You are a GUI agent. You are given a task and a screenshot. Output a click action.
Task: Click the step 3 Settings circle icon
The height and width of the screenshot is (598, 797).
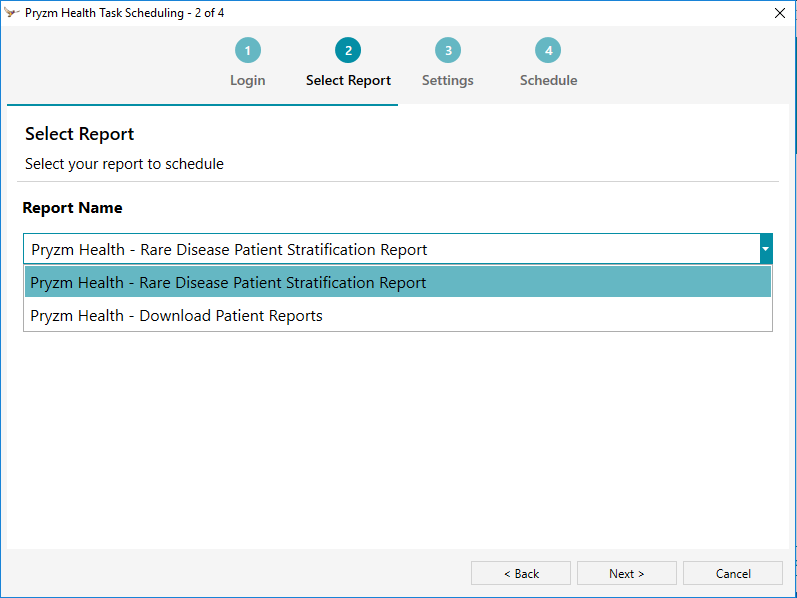(448, 50)
